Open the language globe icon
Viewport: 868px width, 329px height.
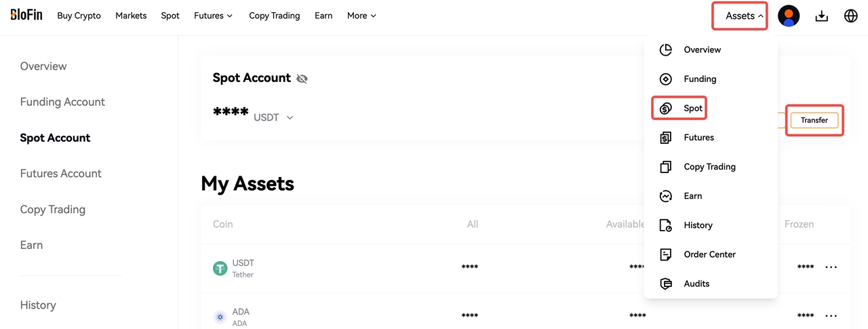[851, 16]
